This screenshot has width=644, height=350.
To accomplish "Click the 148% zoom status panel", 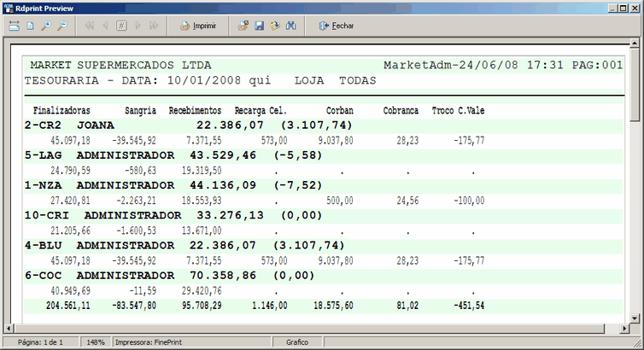I will coord(96,342).
